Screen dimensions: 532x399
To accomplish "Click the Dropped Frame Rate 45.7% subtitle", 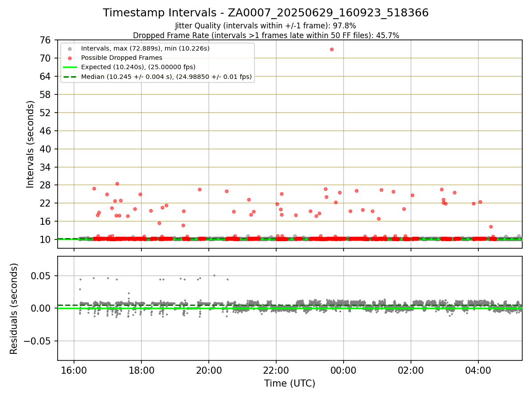I will pos(266,35).
